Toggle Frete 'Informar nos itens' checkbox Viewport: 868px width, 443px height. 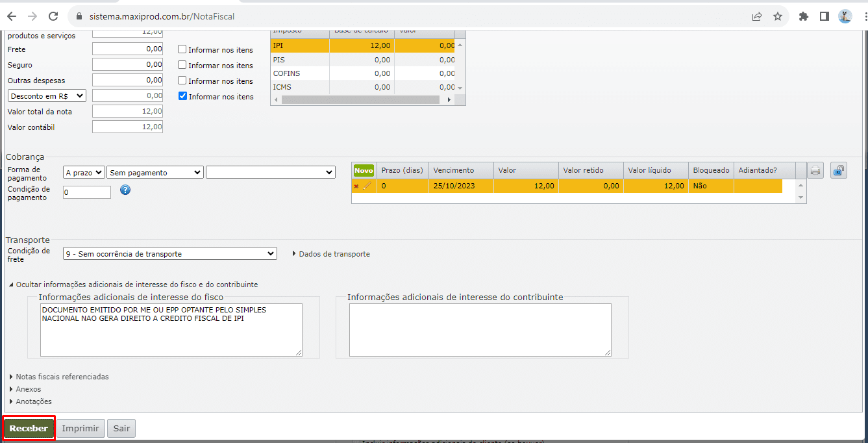point(182,49)
